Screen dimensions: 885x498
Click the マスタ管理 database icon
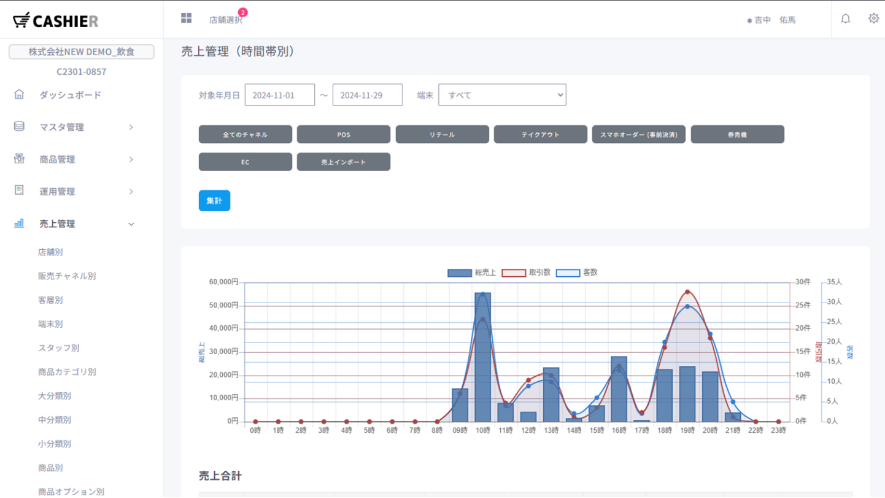(x=19, y=127)
